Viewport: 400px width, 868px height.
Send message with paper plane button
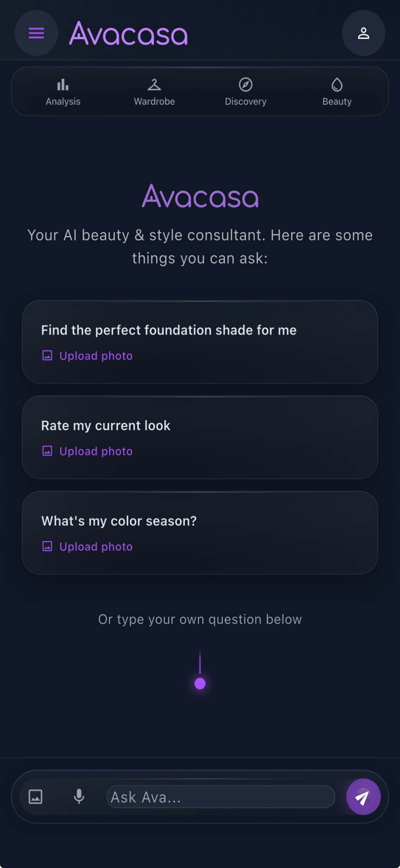[363, 797]
